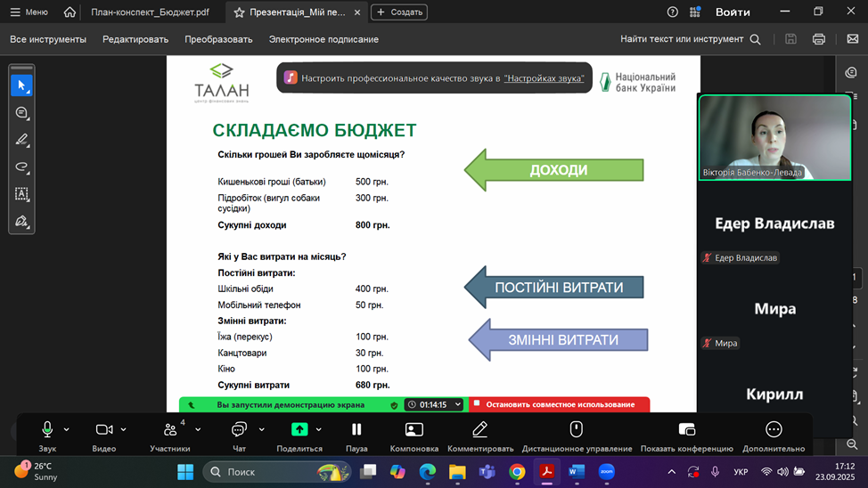Select the arrow selection tool in Acrobat
Image resolution: width=868 pixels, height=488 pixels.
point(21,85)
